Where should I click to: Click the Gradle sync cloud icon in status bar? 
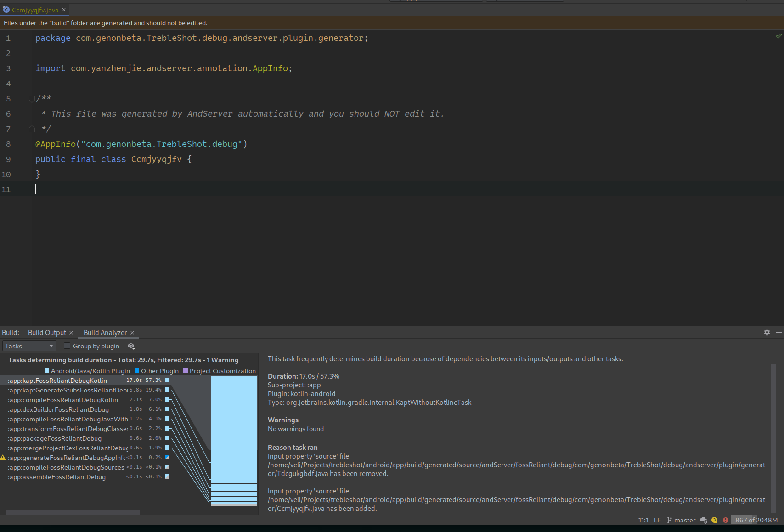[703, 520]
